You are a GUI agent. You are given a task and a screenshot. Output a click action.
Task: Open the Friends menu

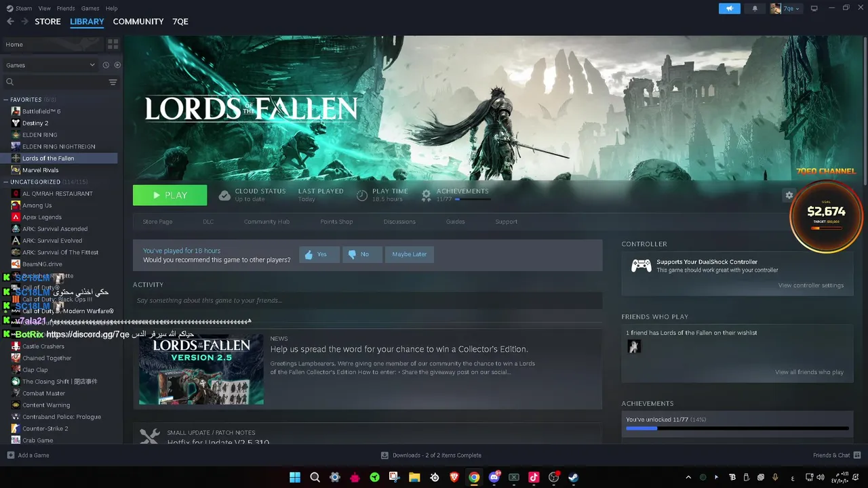66,8
